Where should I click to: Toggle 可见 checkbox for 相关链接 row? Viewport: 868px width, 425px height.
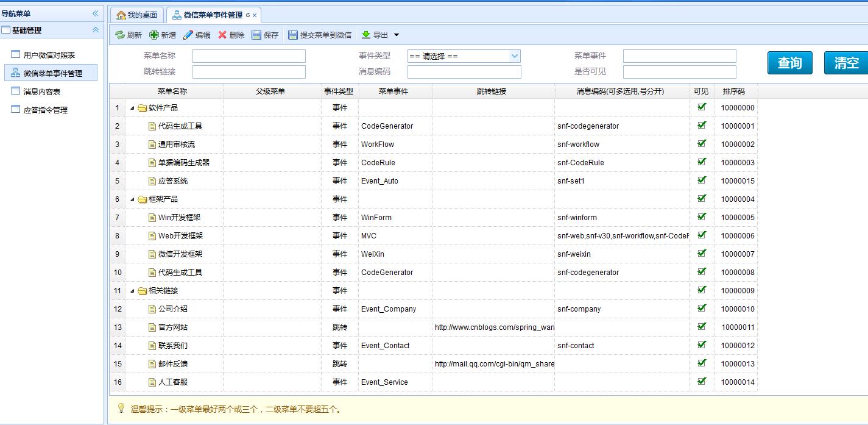click(x=702, y=290)
